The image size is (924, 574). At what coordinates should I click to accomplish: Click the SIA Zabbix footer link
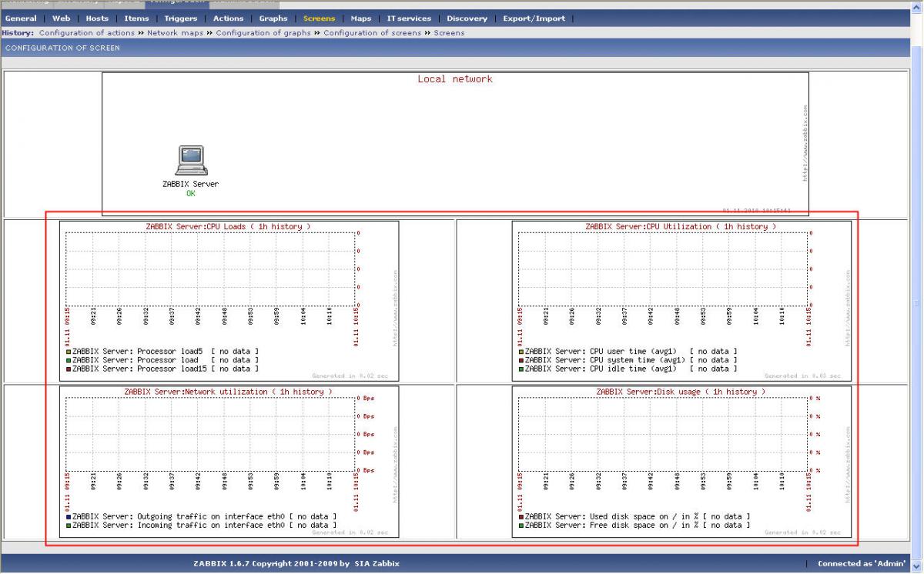click(x=377, y=564)
